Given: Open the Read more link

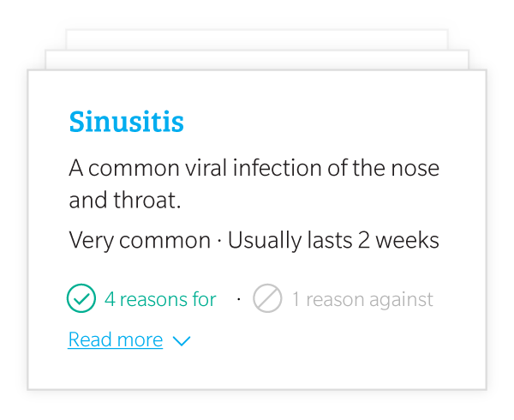Looking at the screenshot, I should click(116, 340).
